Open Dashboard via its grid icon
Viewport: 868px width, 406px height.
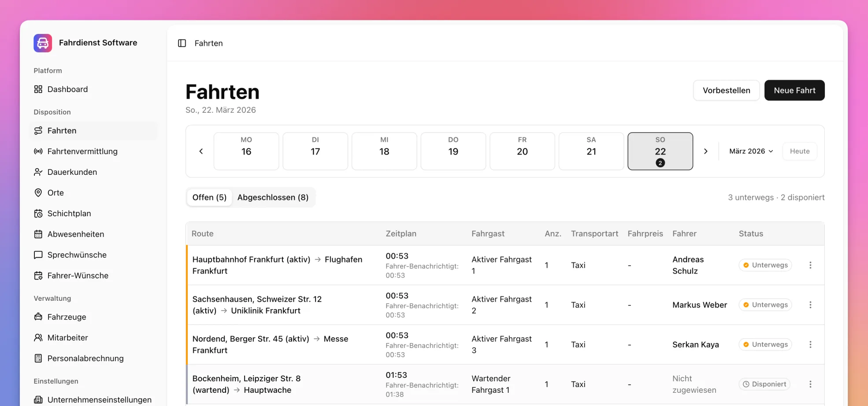pyautogui.click(x=38, y=89)
